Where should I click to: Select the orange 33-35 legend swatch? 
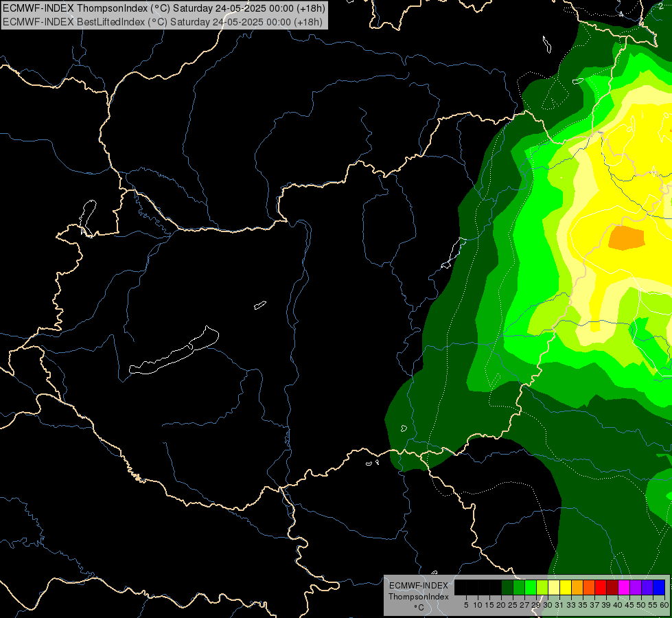[x=577, y=587]
